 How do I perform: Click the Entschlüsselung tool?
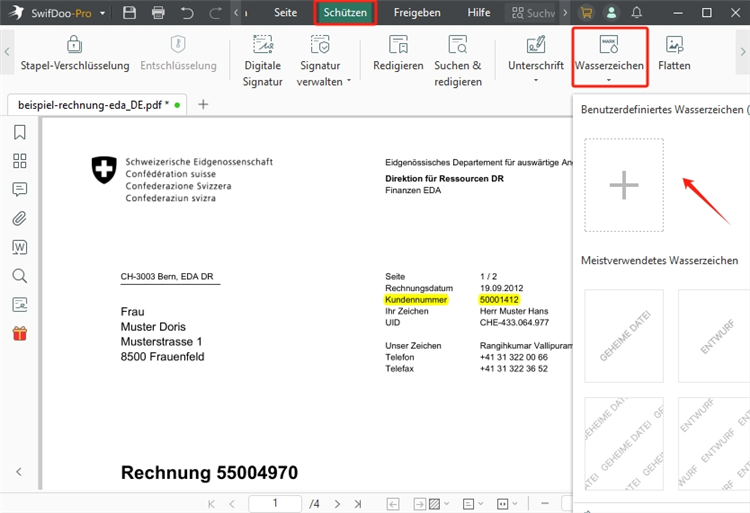click(178, 53)
